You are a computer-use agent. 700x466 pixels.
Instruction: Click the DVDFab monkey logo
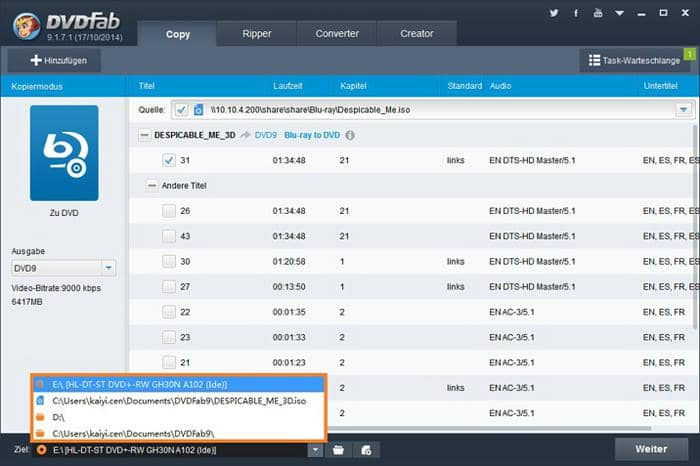tap(27, 25)
